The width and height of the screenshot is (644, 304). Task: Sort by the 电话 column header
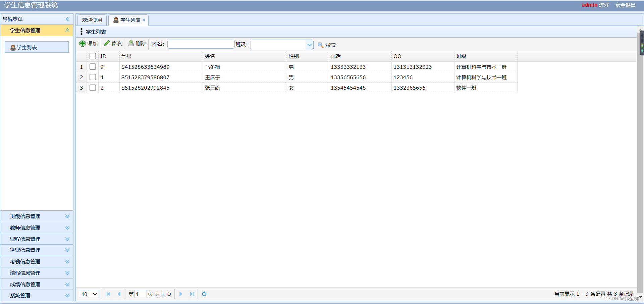tap(360, 56)
